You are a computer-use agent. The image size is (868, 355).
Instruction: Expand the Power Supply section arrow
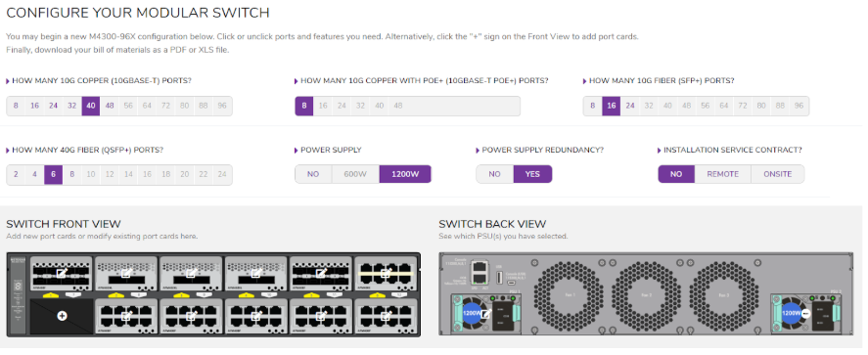[x=297, y=151]
